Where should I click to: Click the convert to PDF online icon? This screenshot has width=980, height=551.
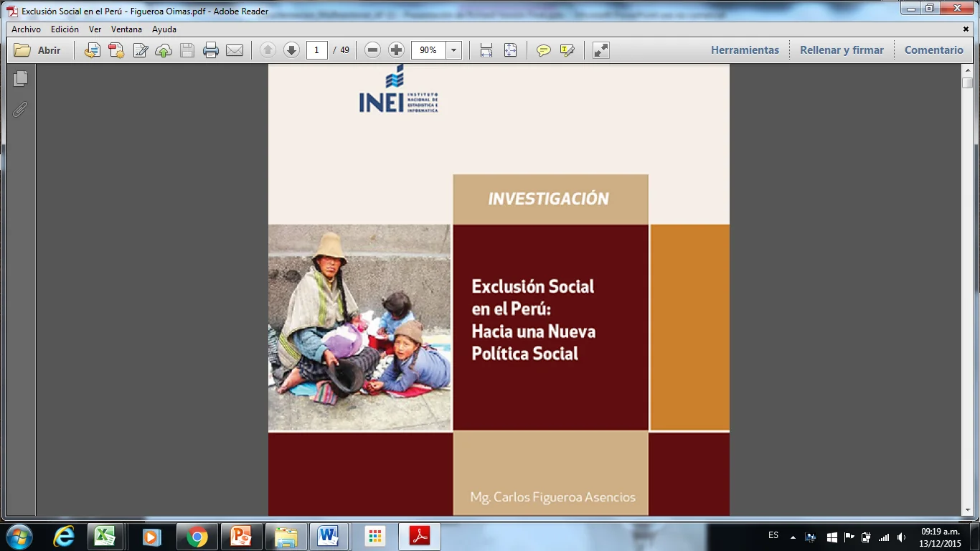(x=93, y=50)
